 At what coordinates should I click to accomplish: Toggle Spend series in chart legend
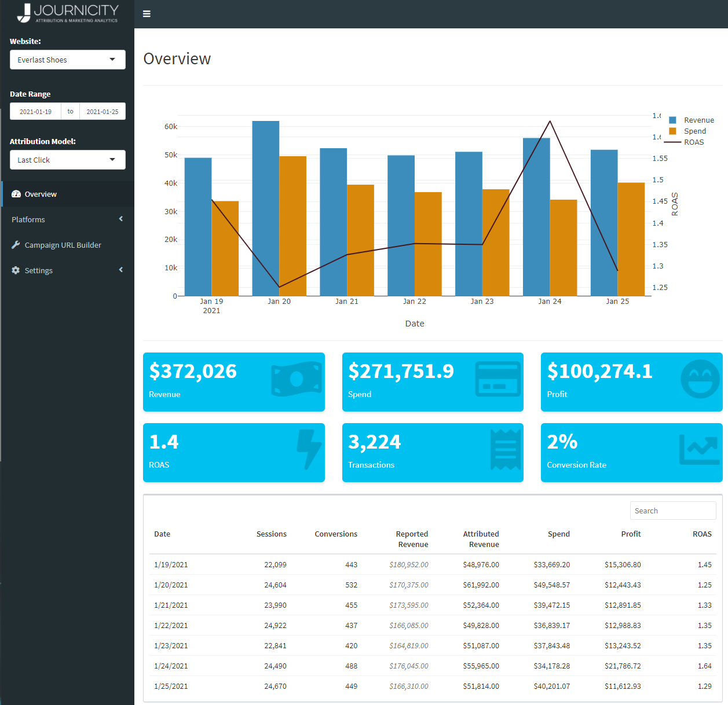click(x=687, y=131)
